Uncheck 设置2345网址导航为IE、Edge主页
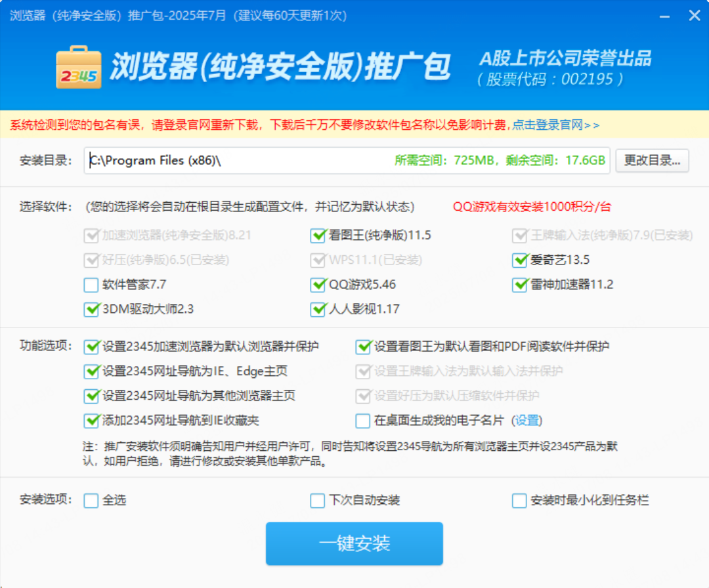The image size is (709, 588). pyautogui.click(x=91, y=371)
